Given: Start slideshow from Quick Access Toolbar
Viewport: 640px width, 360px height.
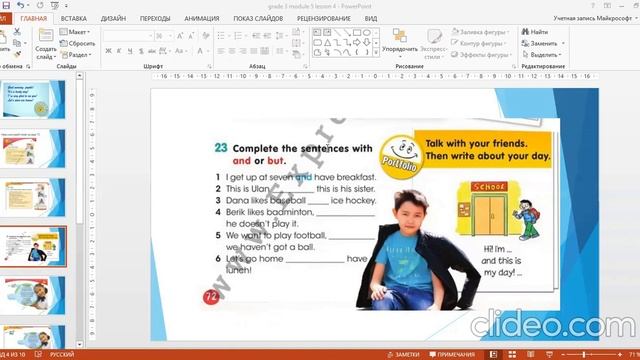Looking at the screenshot, I should tap(55, 5).
